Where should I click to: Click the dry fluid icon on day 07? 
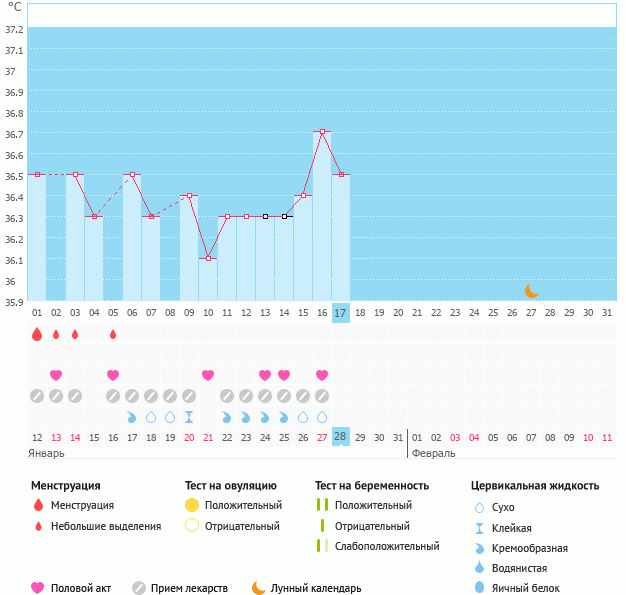pyautogui.click(x=151, y=417)
